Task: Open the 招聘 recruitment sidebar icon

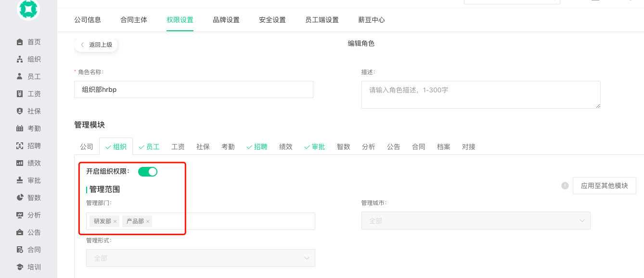Action: pos(20,146)
